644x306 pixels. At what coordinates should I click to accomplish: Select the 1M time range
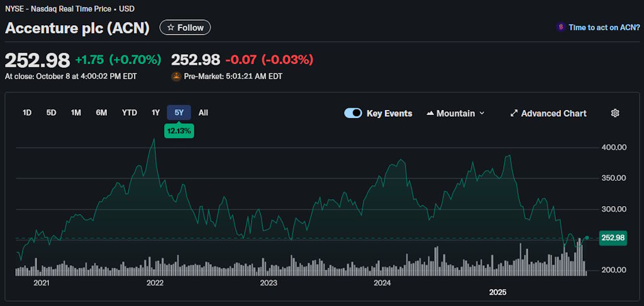[76, 113]
